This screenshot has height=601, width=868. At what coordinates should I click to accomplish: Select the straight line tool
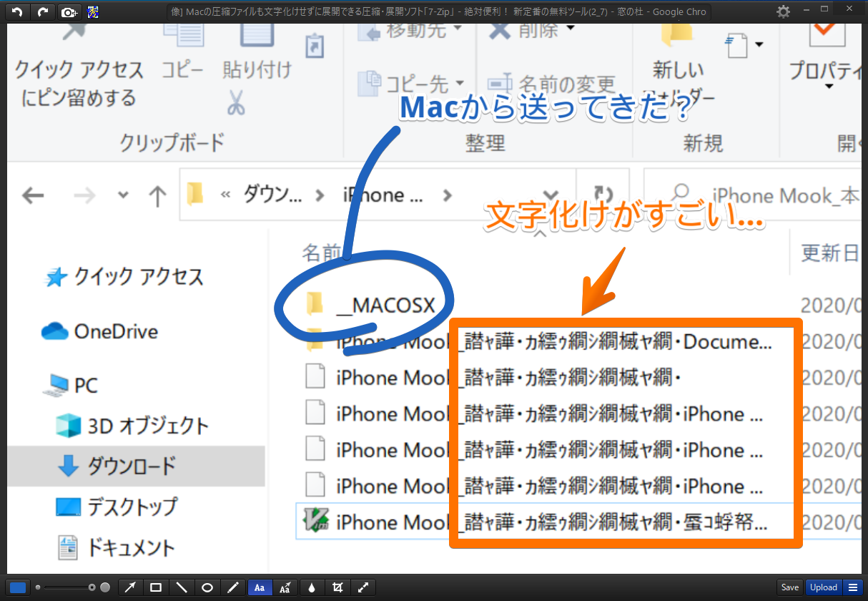point(182,587)
